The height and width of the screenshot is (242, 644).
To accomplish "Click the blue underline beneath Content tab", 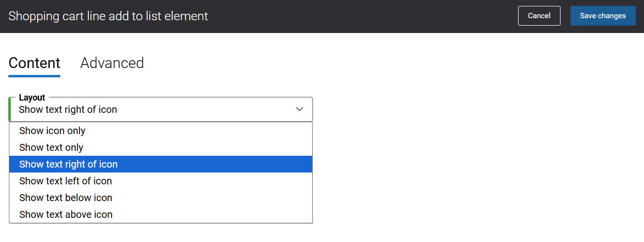I will tap(35, 76).
